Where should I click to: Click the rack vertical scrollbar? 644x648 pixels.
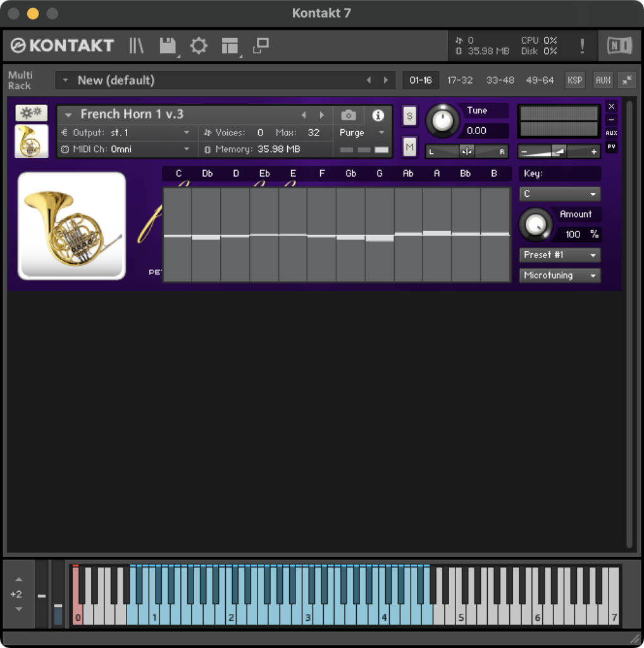pyautogui.click(x=629, y=325)
